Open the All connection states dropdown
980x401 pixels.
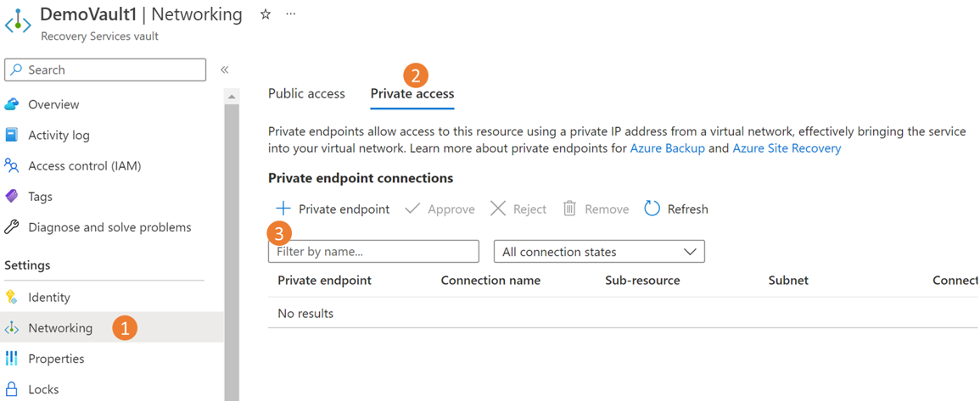coord(599,252)
